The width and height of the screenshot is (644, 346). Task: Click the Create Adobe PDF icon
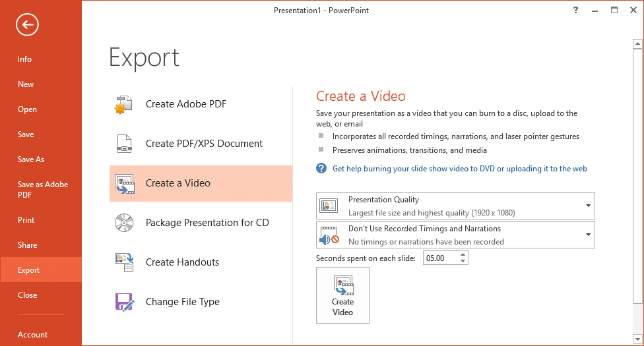(123, 104)
